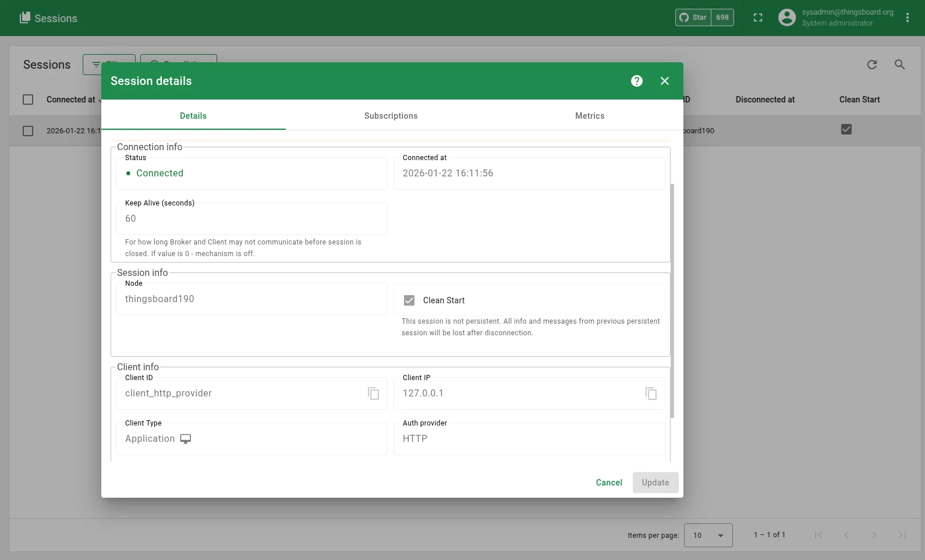This screenshot has width=925, height=560.
Task: Select the 2026-01-22 session row checkbox
Action: (28, 131)
